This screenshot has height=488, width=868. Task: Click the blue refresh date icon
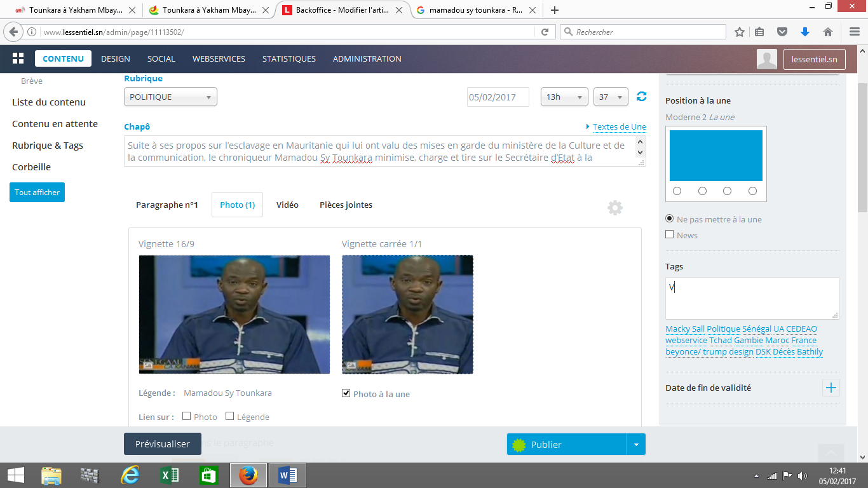click(x=641, y=97)
